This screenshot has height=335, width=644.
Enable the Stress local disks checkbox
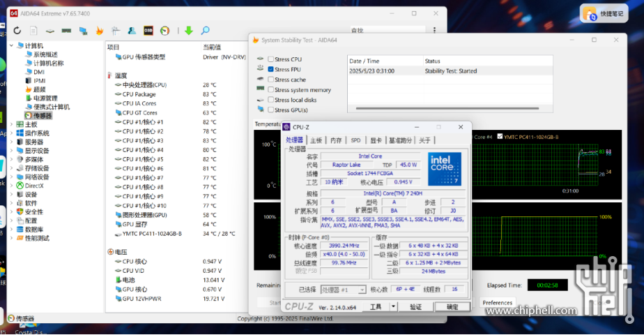tap(270, 100)
